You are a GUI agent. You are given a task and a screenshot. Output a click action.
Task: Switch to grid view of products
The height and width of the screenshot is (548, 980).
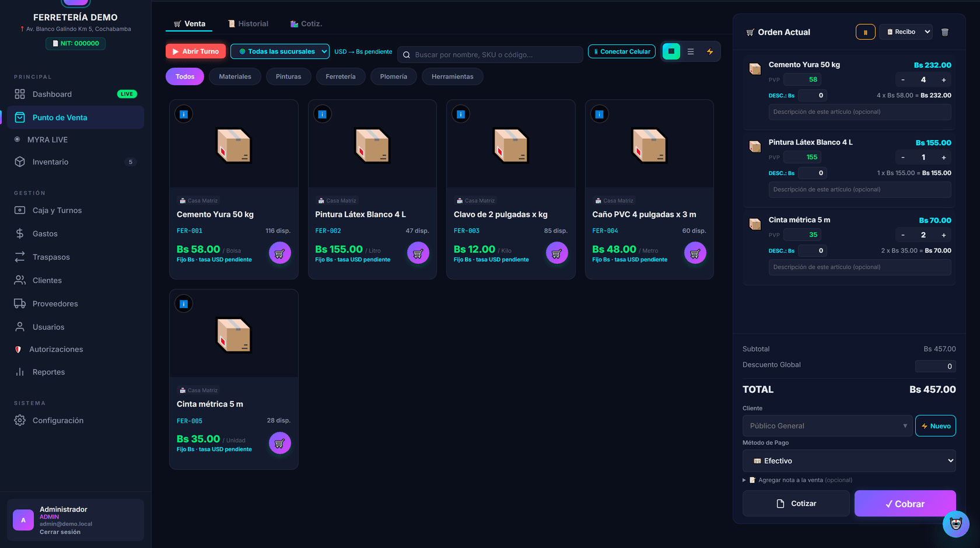coord(671,51)
